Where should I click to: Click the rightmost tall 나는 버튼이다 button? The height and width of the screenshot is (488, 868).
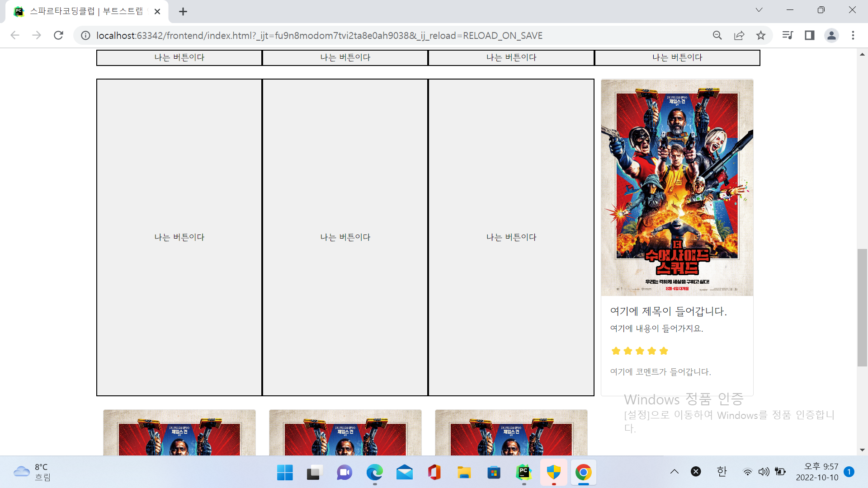coord(511,237)
